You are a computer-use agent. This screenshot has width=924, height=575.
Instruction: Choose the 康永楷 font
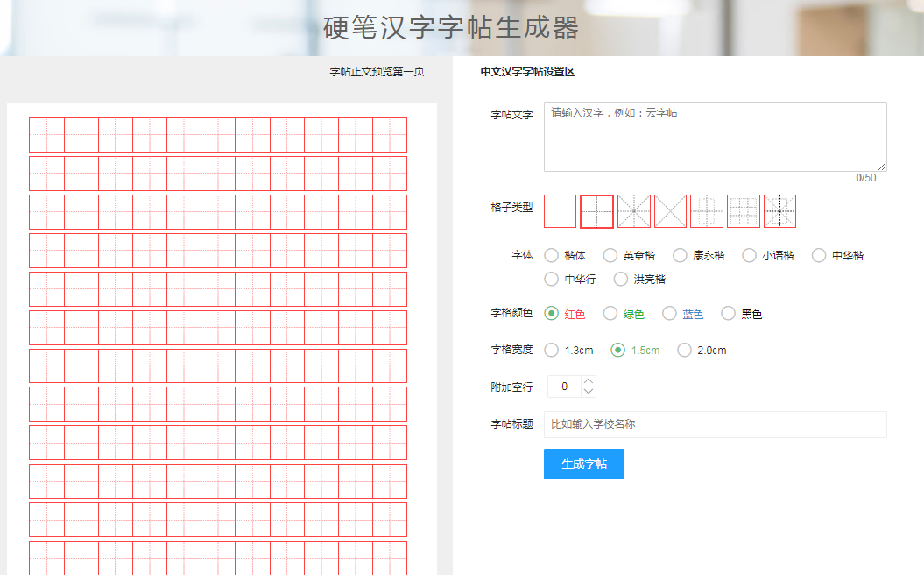(x=698, y=255)
